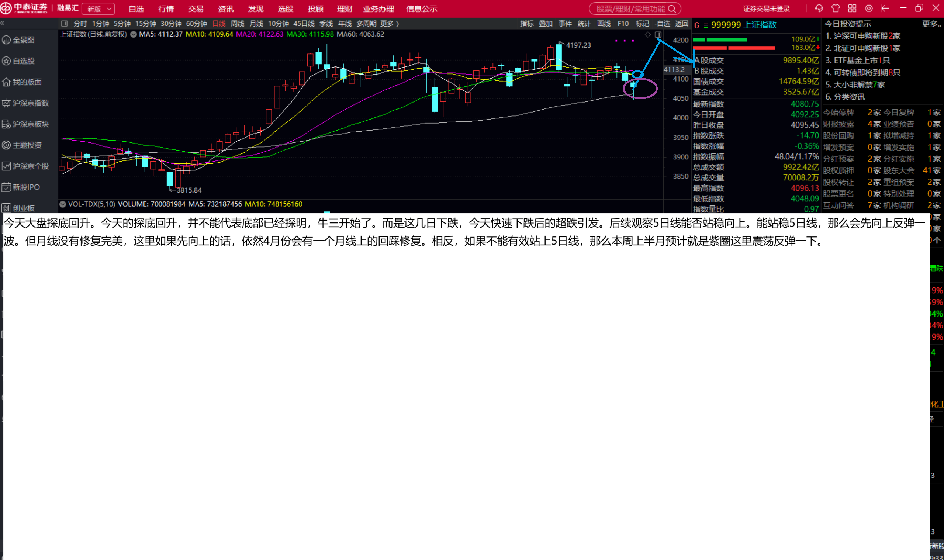Expand VOL-TDX indicator dropdown arrow

pos(63,204)
